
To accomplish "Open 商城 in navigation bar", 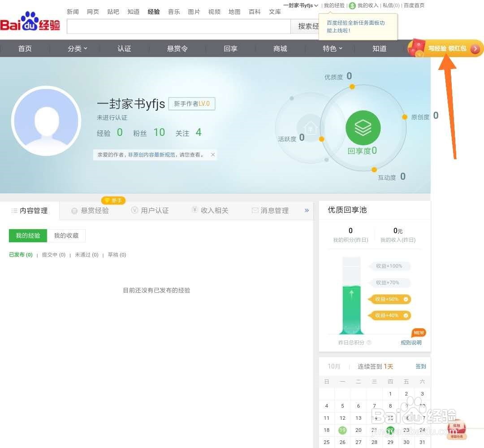I will tap(280, 48).
